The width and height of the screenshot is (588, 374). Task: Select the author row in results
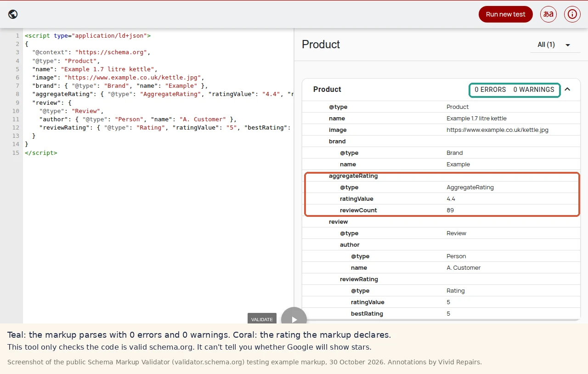(441, 245)
